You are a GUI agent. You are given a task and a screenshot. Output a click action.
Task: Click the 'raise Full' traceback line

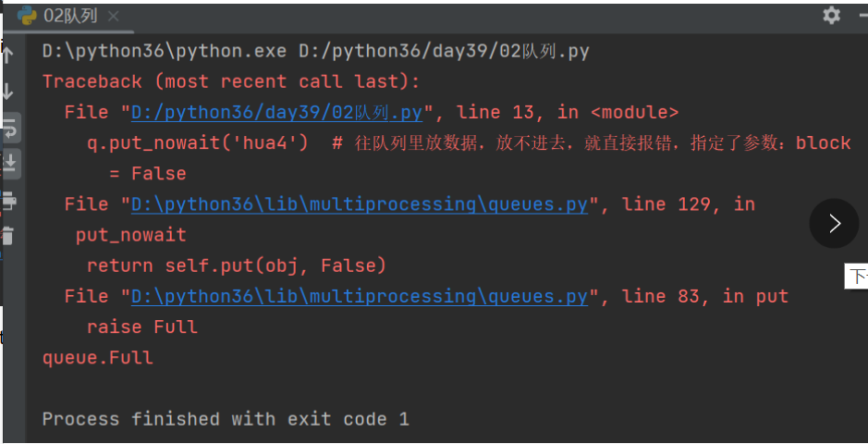(x=141, y=327)
